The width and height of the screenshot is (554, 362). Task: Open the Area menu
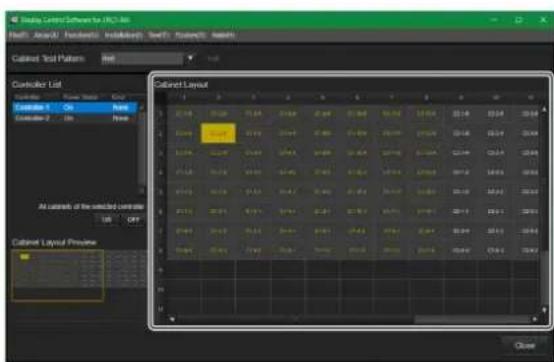click(x=46, y=35)
